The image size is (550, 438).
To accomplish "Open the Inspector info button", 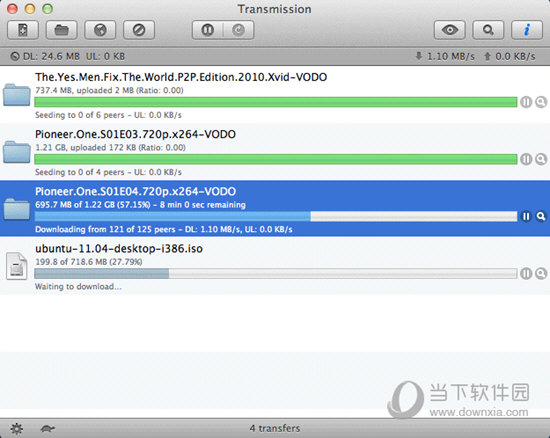I will click(x=527, y=30).
